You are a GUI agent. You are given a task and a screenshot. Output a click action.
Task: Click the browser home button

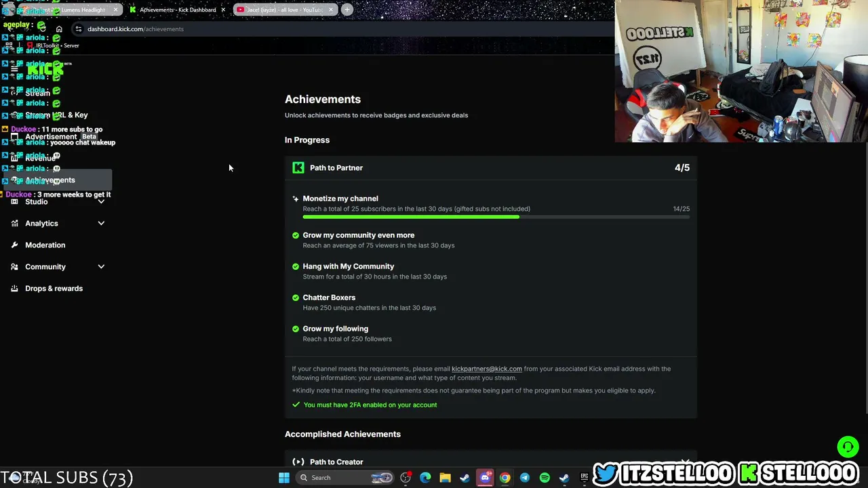click(59, 29)
